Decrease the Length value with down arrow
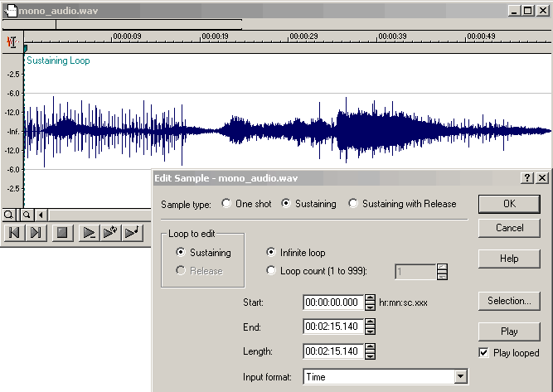This screenshot has width=553, height=392. tap(370, 355)
